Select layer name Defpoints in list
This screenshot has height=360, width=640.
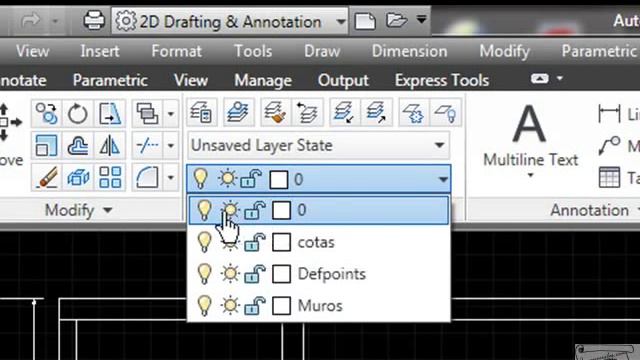coord(331,274)
